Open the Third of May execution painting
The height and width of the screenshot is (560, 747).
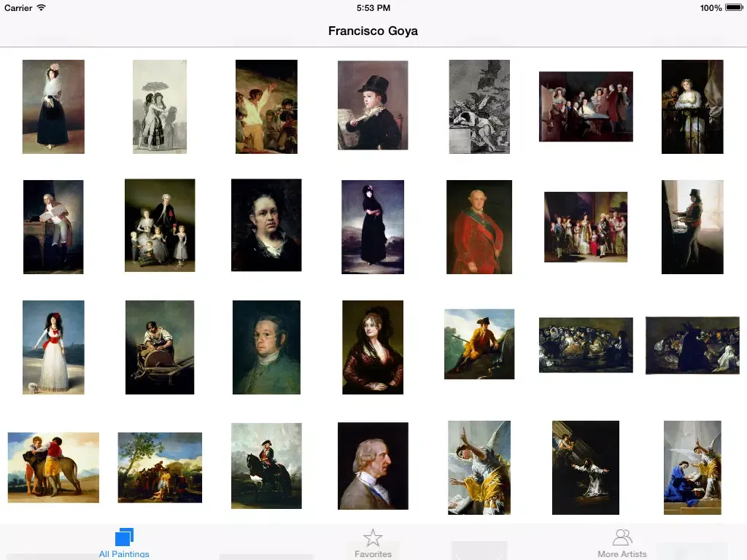coord(266,106)
